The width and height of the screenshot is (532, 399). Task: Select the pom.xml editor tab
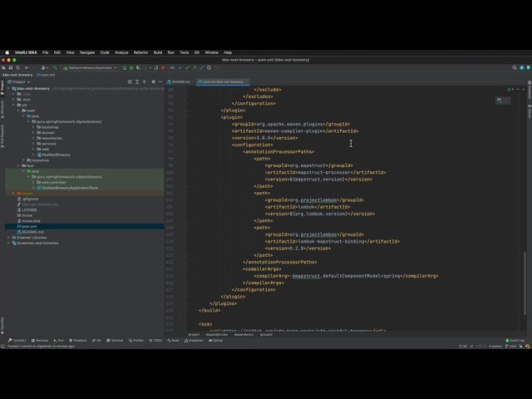pyautogui.click(x=221, y=81)
